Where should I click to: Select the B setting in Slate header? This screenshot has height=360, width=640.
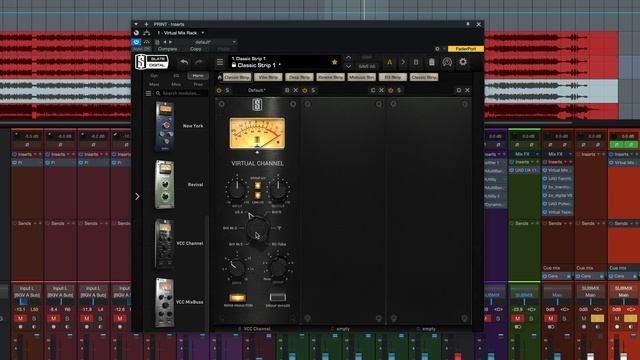click(x=416, y=62)
